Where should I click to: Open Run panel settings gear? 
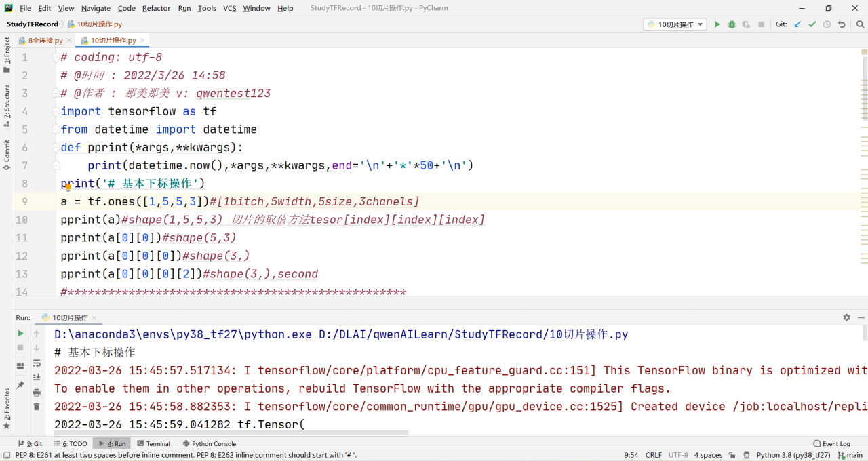[846, 317]
